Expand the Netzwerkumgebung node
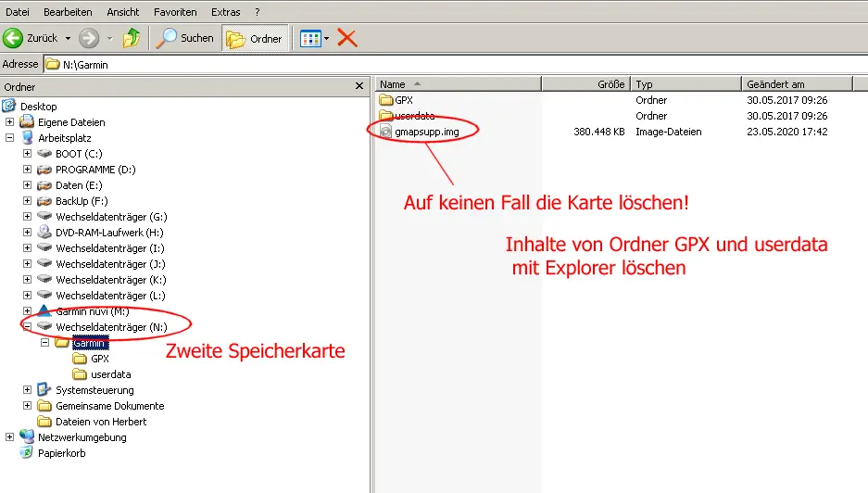 pos(10,437)
